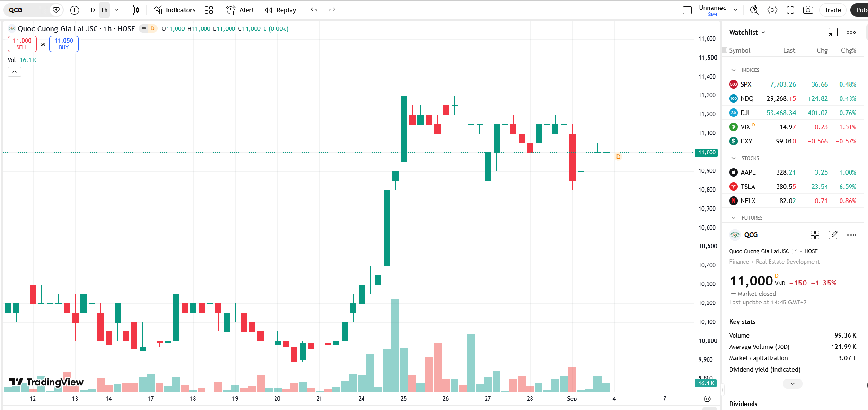Collapse the STOCKS watchlist section

point(734,158)
